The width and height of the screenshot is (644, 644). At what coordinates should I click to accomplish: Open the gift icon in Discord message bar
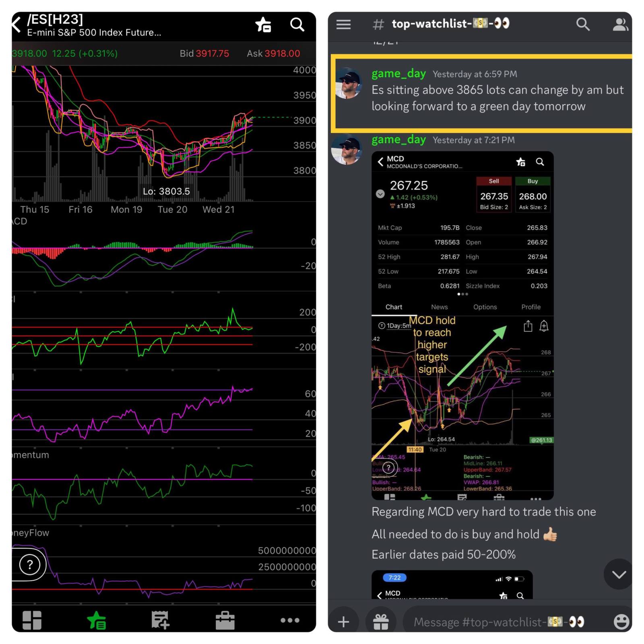tap(381, 622)
